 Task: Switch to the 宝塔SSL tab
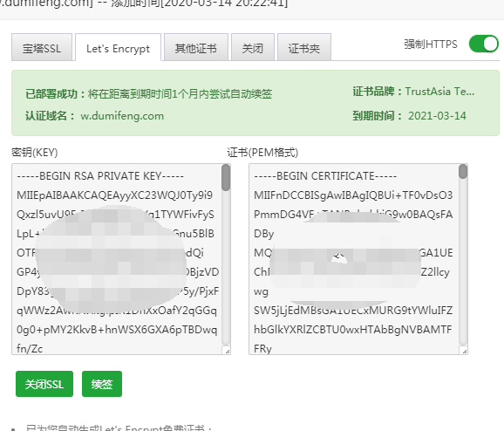[42, 47]
